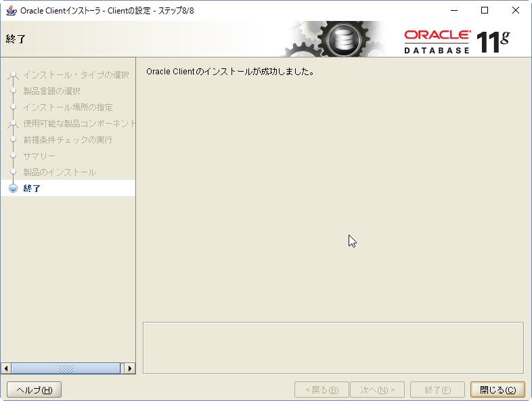Open help with the ヘルプ(H) button
532x401 pixels.
tap(35, 390)
